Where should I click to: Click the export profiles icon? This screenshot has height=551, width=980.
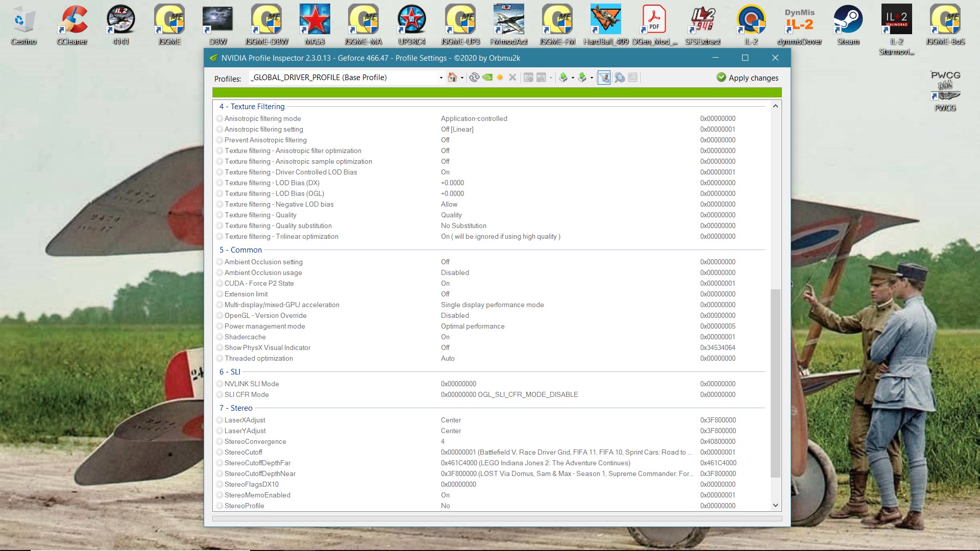[563, 78]
